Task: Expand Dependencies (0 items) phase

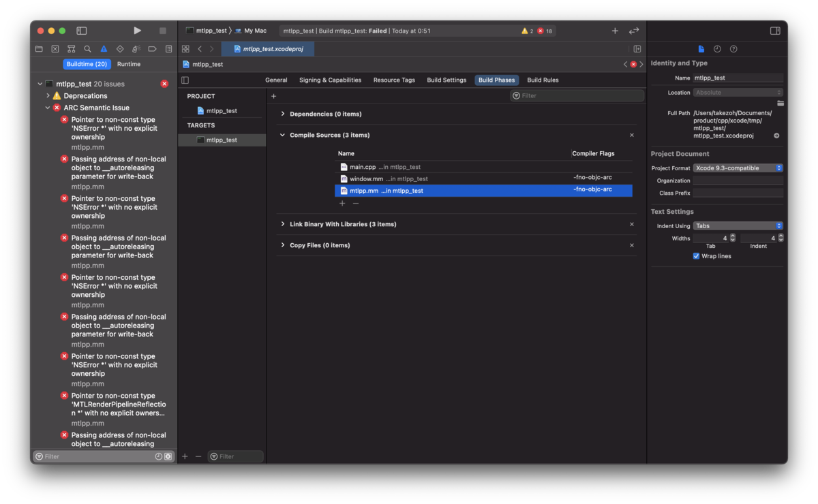Action: point(283,114)
